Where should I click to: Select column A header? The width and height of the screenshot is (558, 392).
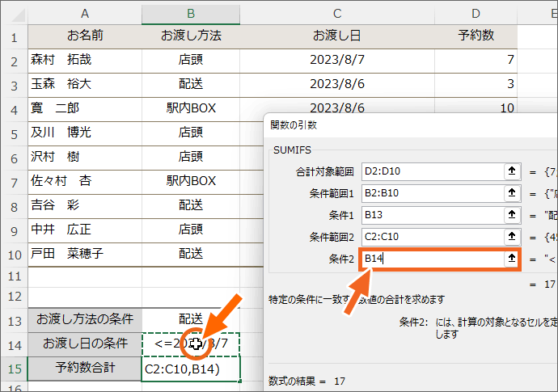pyautogui.click(x=85, y=14)
